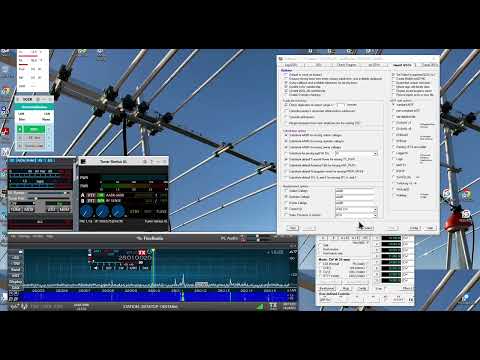
Task: Toggle the Operator Callsign replacement checkbox
Action: 286,197
